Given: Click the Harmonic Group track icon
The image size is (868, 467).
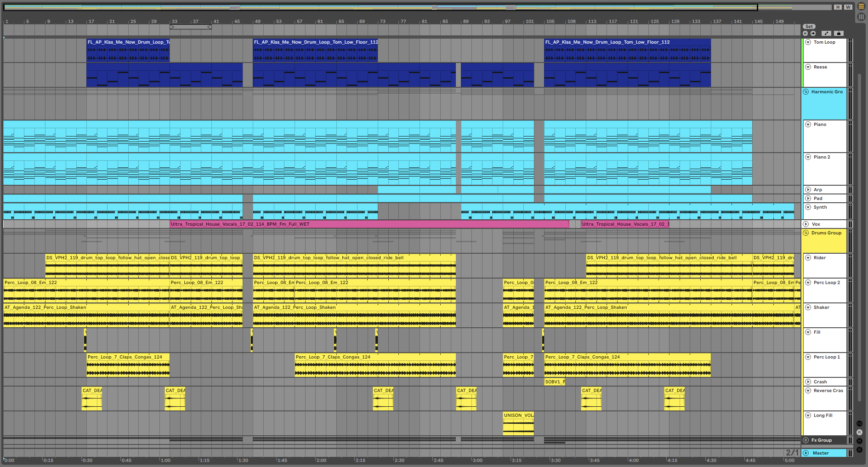Looking at the screenshot, I should (806, 92).
